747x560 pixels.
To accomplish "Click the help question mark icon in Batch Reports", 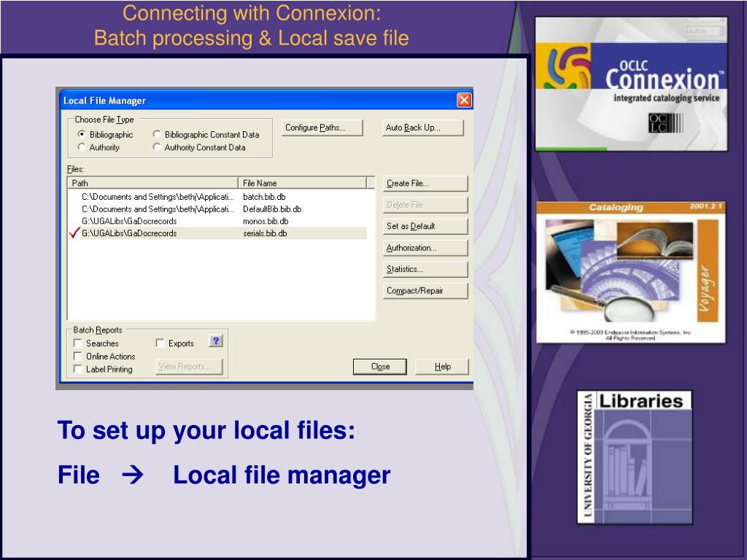I will [216, 341].
